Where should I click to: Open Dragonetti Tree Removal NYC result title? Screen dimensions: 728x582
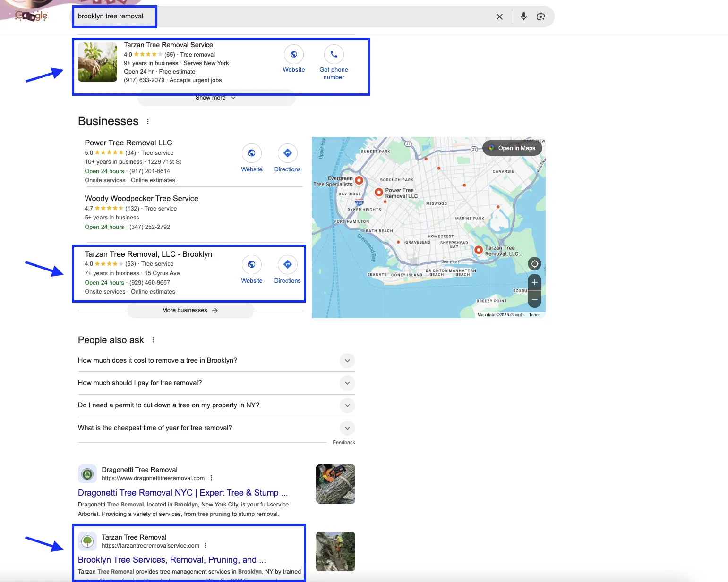coord(183,493)
